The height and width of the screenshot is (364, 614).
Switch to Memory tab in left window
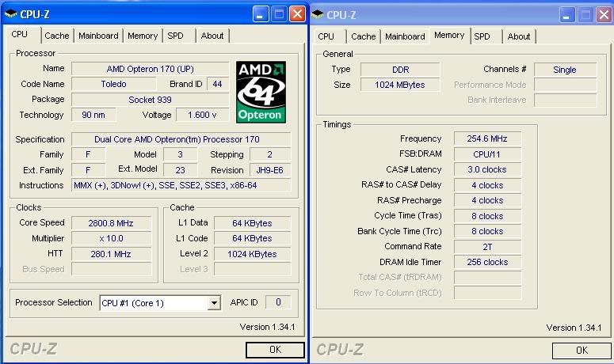click(143, 36)
